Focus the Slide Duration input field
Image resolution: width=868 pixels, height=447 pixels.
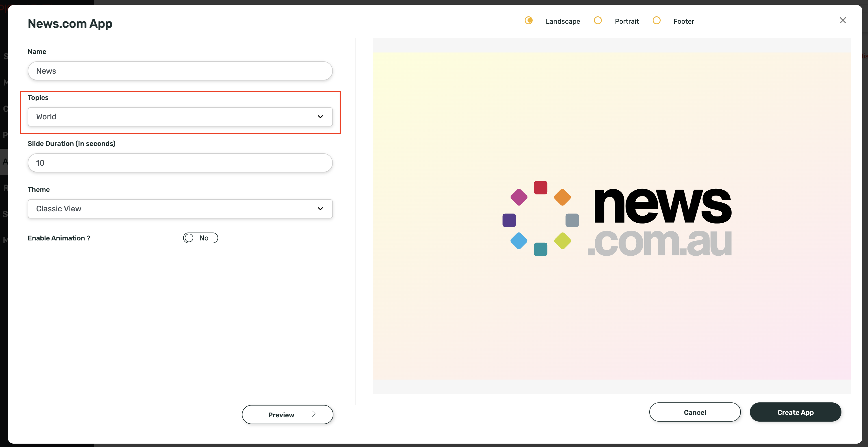pyautogui.click(x=180, y=163)
